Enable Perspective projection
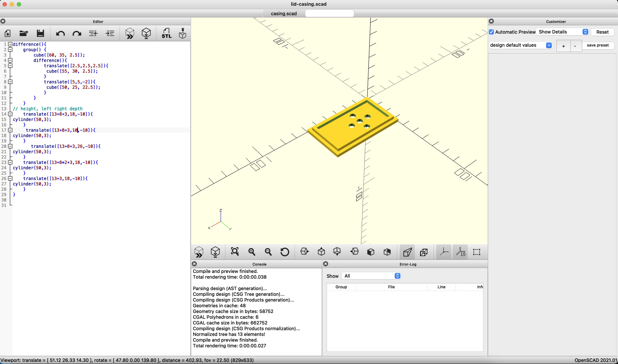 click(407, 252)
